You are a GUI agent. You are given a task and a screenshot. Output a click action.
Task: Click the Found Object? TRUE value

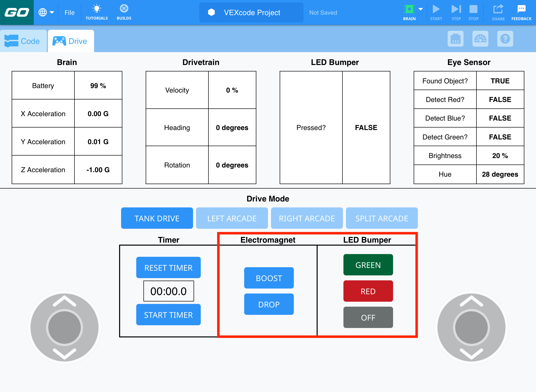point(500,81)
